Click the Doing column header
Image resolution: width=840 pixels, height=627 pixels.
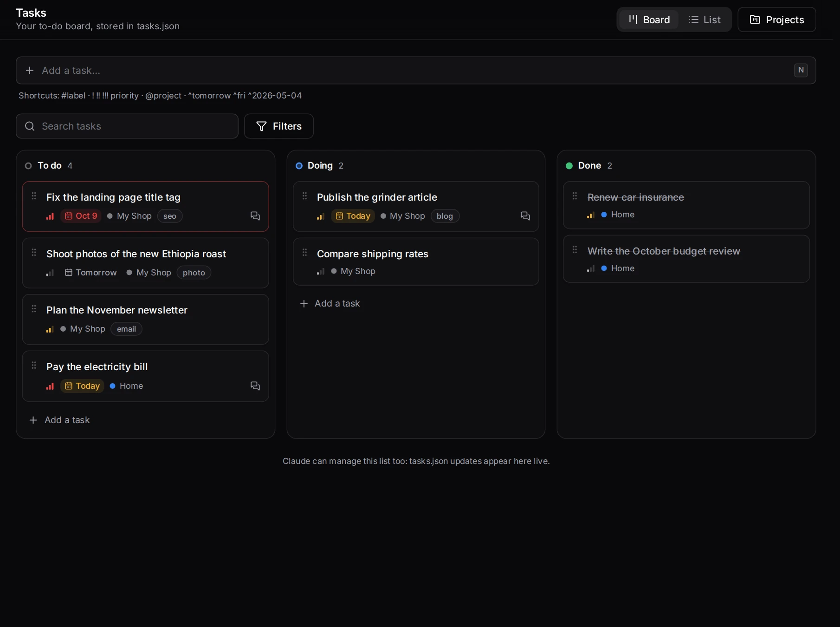(320, 166)
